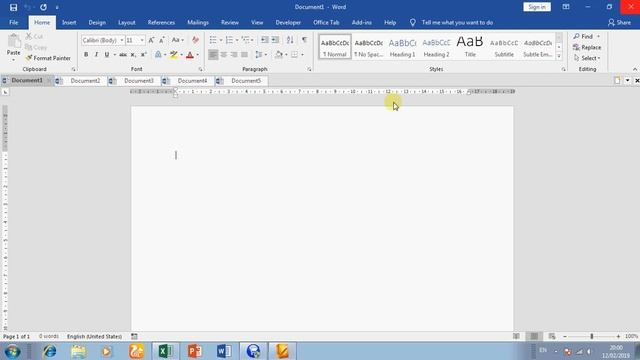Open Excel from the taskbar

(165, 351)
